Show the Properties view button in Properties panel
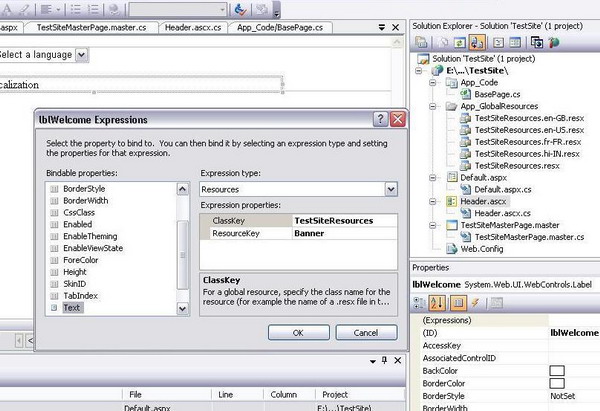Screen dimensions: 600x411 458,303
